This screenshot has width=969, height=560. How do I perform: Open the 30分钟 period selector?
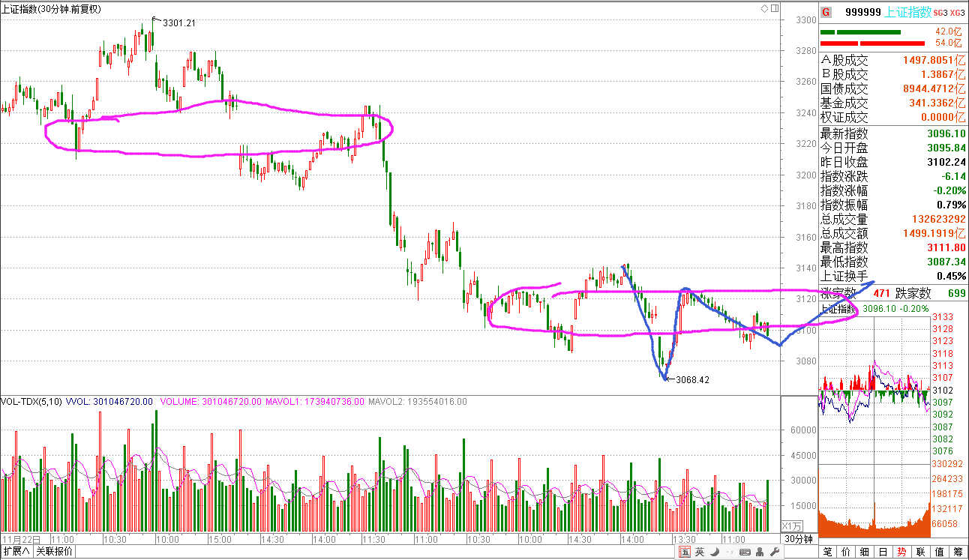(x=799, y=539)
